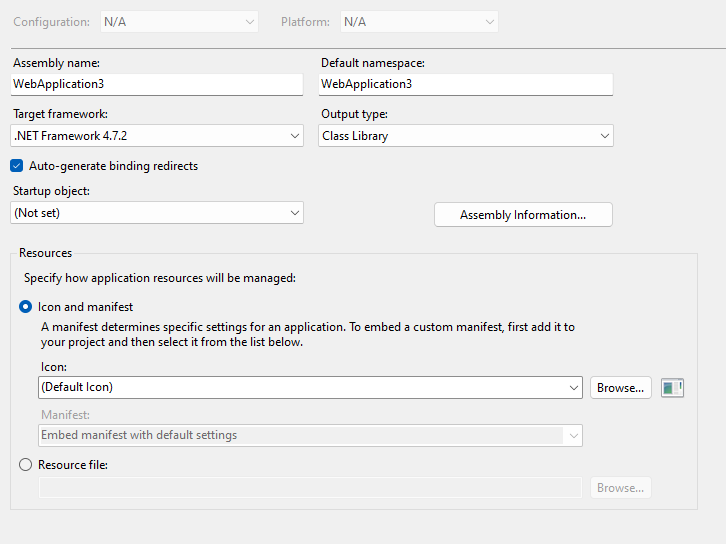The width and height of the screenshot is (726, 544).
Task: Open the Startup object dropdown
Action: click(x=157, y=213)
